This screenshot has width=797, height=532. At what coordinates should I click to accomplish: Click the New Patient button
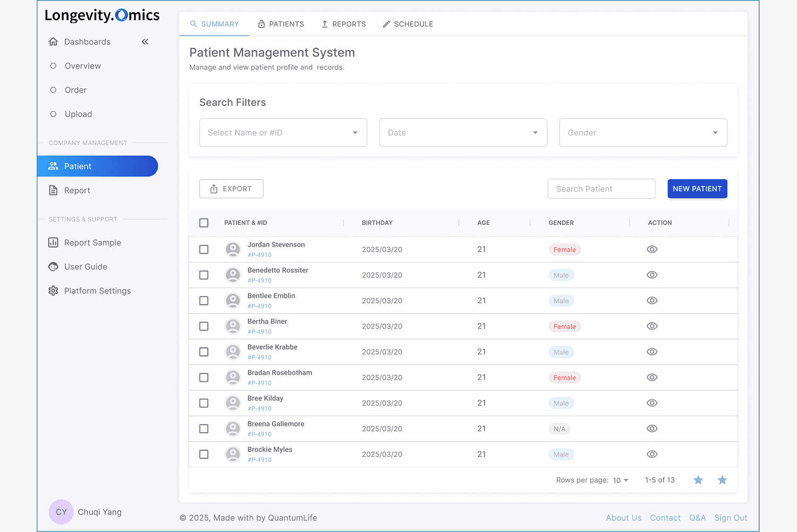[x=697, y=189]
